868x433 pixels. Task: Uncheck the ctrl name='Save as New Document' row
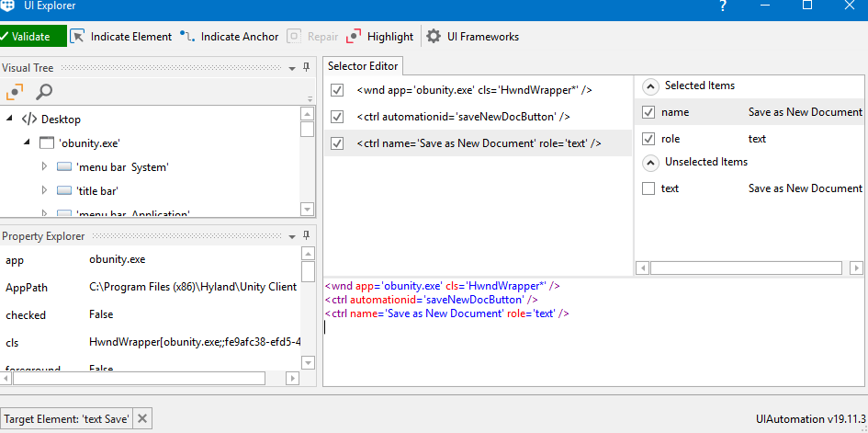pos(337,142)
